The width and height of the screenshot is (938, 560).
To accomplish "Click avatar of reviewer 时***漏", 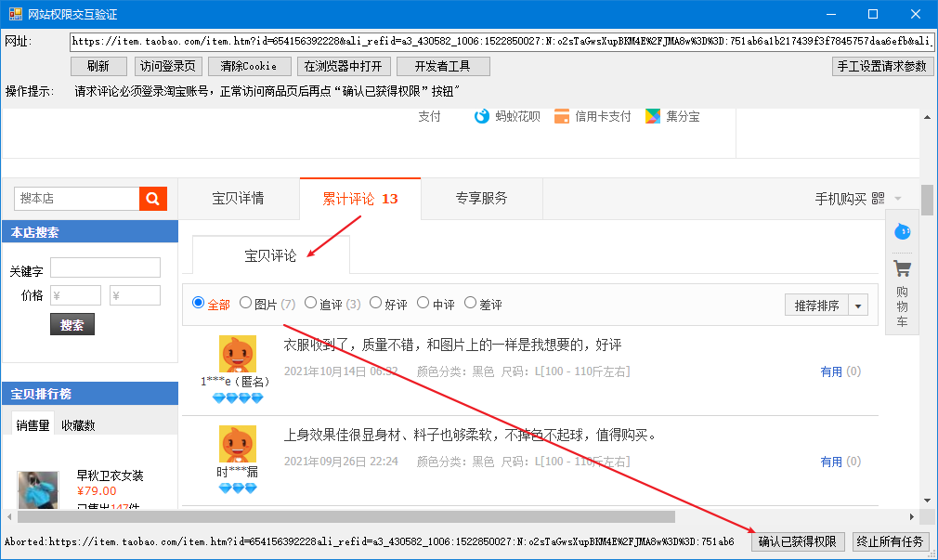I will pos(238,444).
